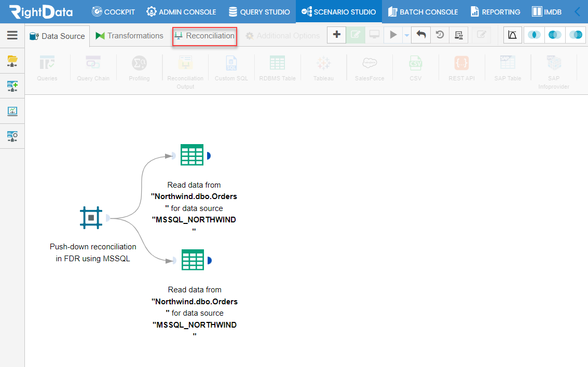This screenshot has height=367, width=588.
Task: Go to Query Studio
Action: point(259,11)
